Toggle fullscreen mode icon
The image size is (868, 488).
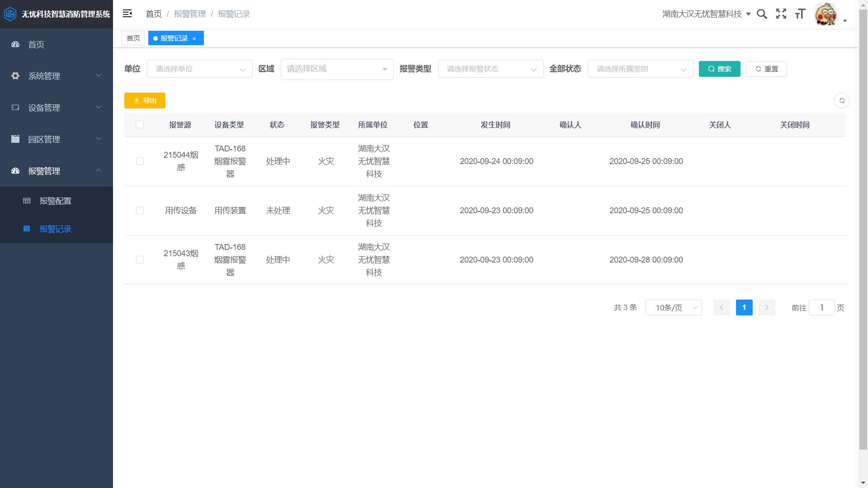point(781,14)
